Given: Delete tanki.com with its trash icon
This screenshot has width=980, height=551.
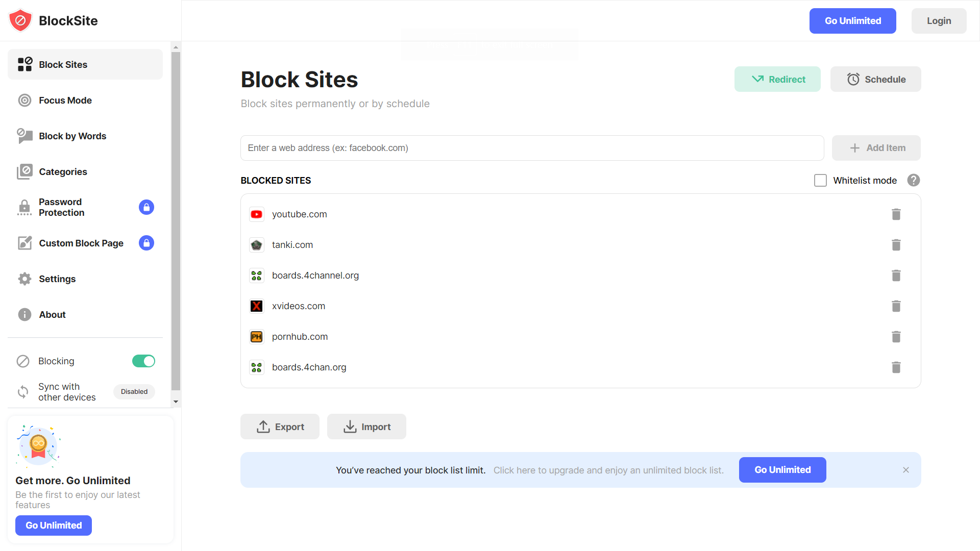Looking at the screenshot, I should coord(896,245).
